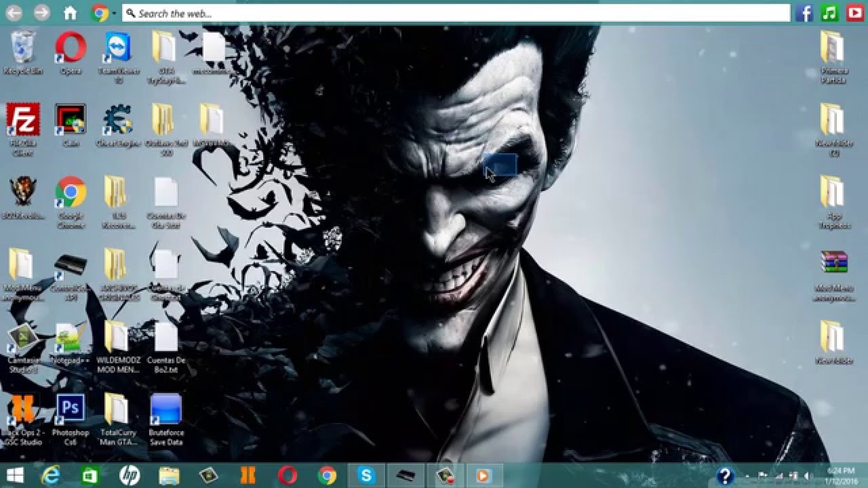Open the Cuentas De Bo2.txt file
Screen dimensions: 868x488
click(x=166, y=348)
